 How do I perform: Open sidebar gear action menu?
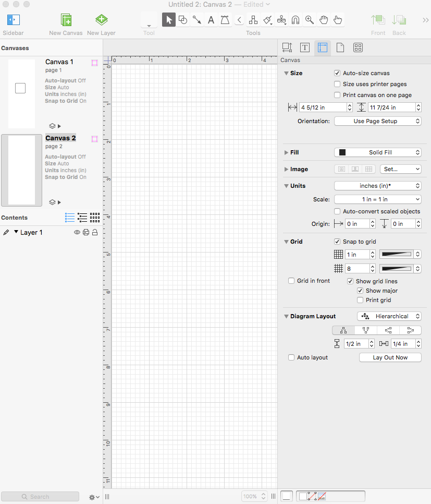click(x=94, y=497)
